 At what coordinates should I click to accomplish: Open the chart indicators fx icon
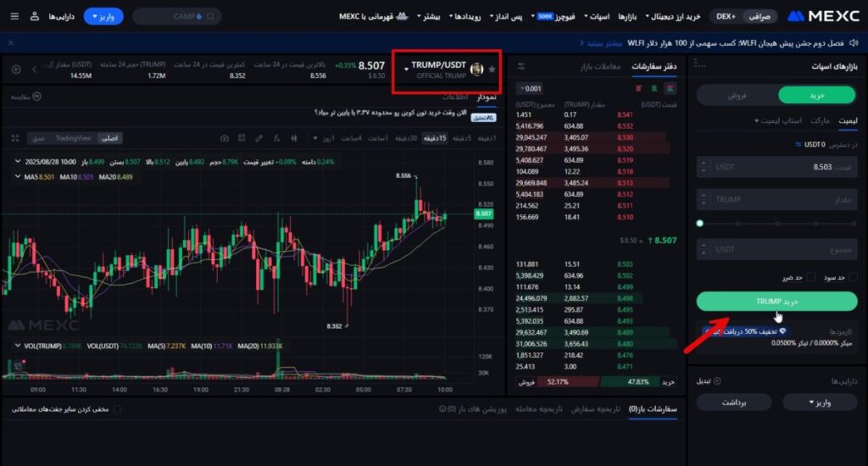(276, 138)
